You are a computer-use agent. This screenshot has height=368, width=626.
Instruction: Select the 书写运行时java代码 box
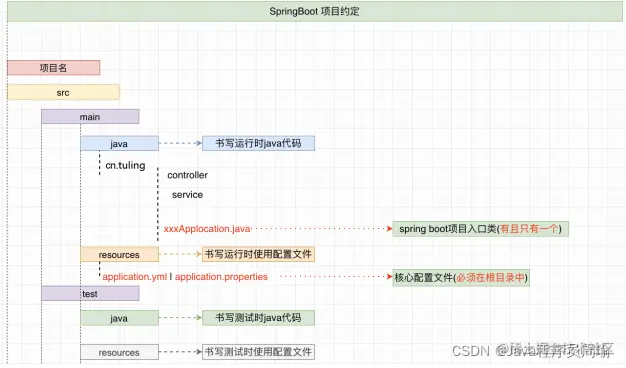[258, 143]
